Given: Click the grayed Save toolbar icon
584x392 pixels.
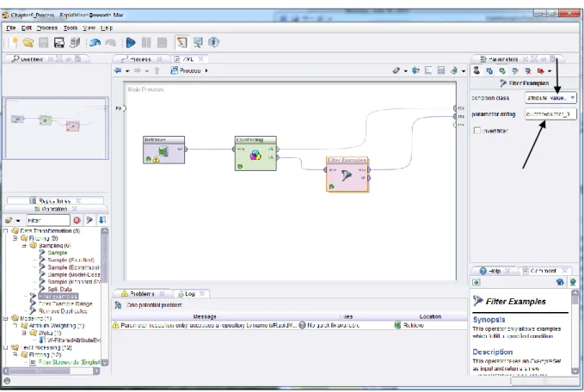Looking at the screenshot, I should [x=44, y=42].
